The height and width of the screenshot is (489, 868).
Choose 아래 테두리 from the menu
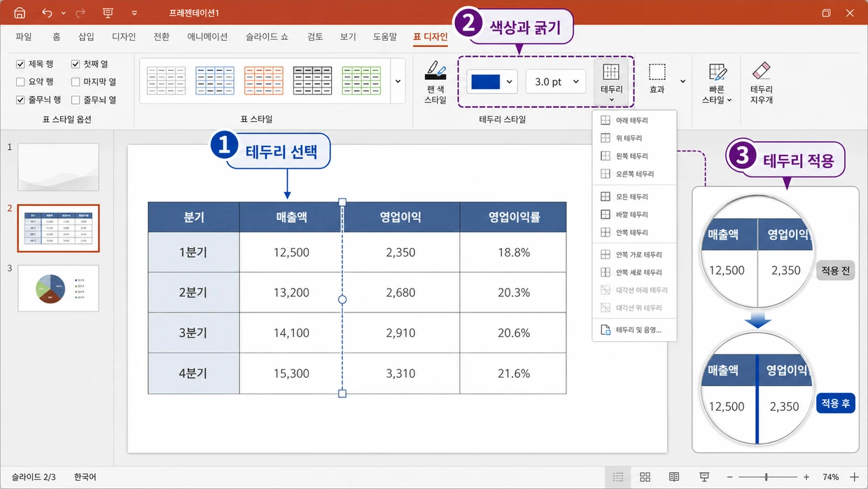click(x=634, y=120)
